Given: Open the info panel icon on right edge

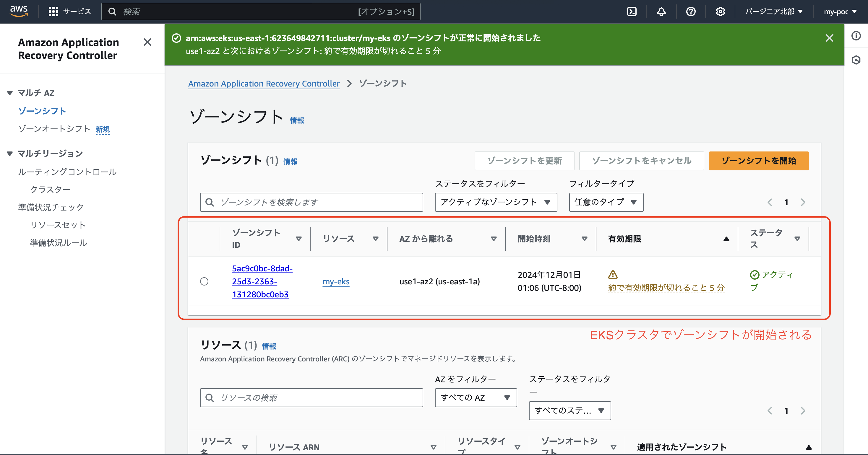Looking at the screenshot, I should pyautogui.click(x=856, y=36).
